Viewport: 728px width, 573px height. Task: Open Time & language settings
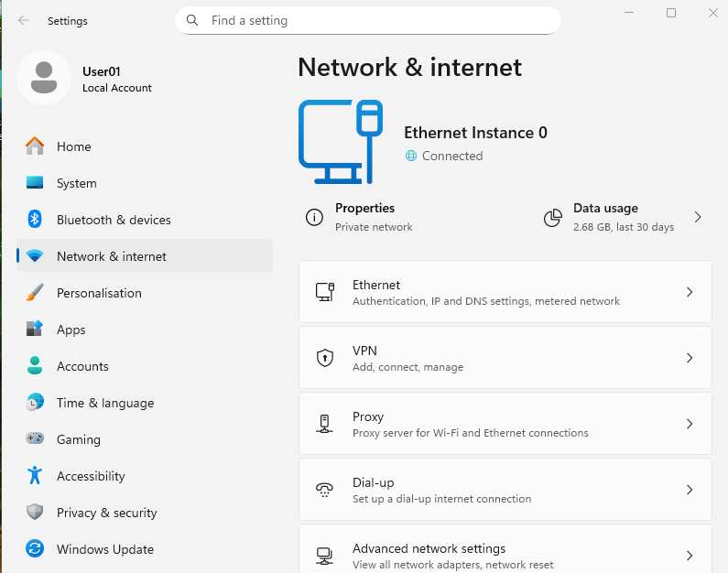coord(104,403)
